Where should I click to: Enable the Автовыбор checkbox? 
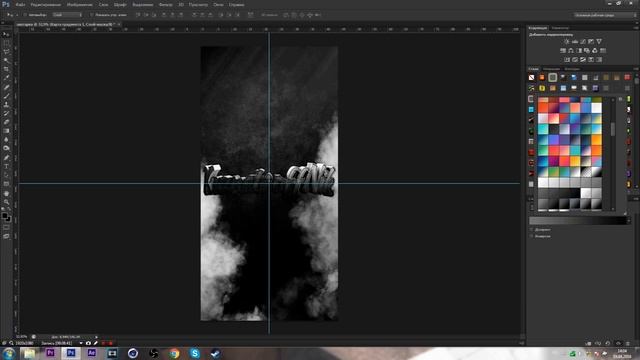point(25,15)
